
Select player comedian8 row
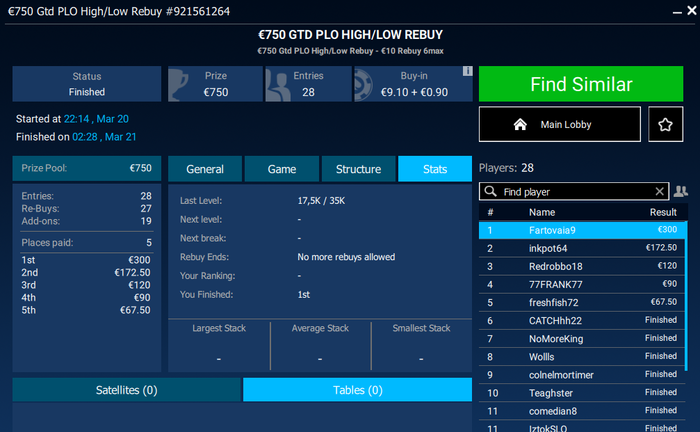coord(582,411)
